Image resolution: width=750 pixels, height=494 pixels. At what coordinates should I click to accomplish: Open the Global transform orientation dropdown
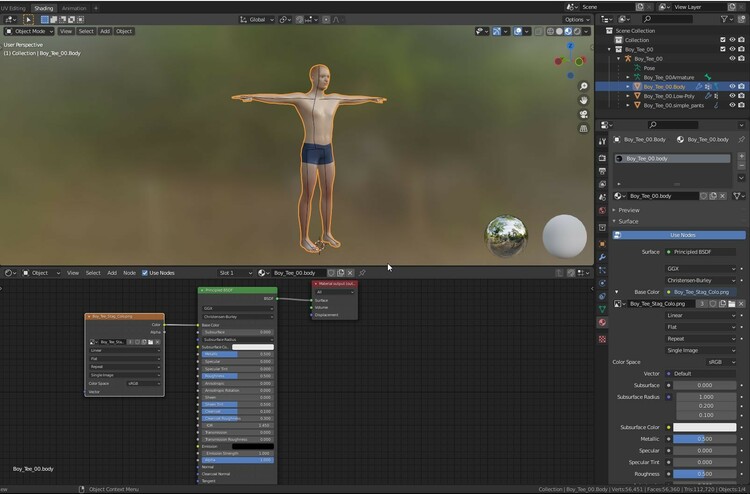[257, 19]
